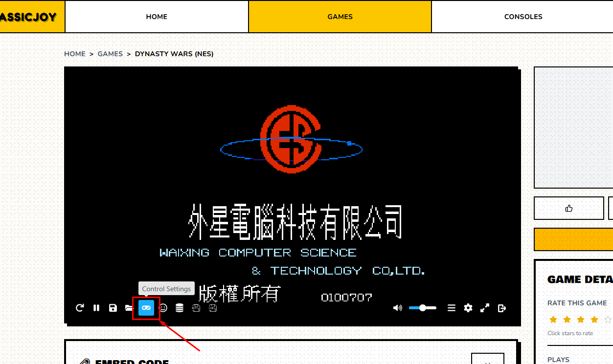
Task: Mute the game audio speaker icon
Action: [x=398, y=308]
